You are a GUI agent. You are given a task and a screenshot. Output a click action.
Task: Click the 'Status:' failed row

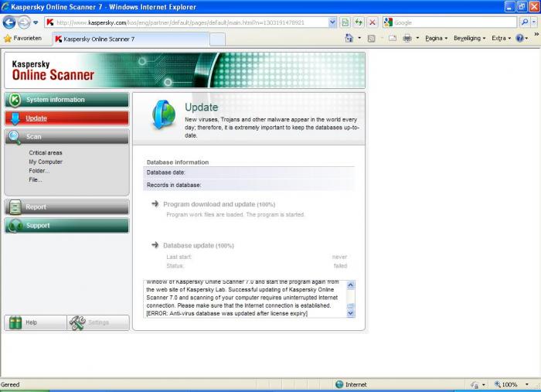257,266
